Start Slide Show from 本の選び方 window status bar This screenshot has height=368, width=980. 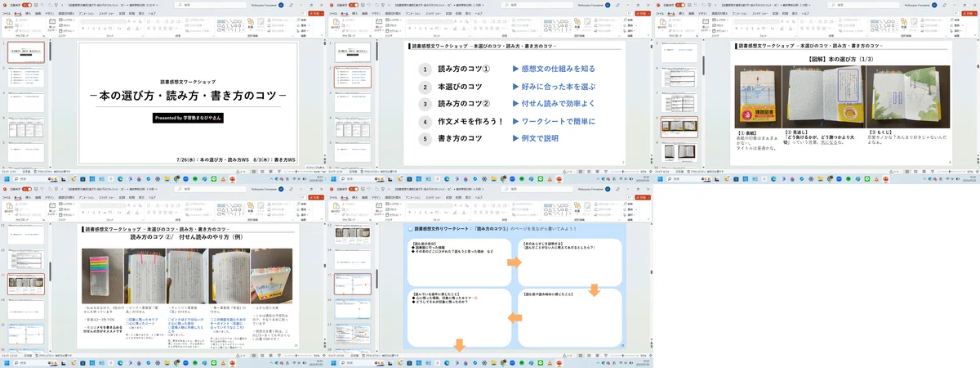[x=933, y=172]
